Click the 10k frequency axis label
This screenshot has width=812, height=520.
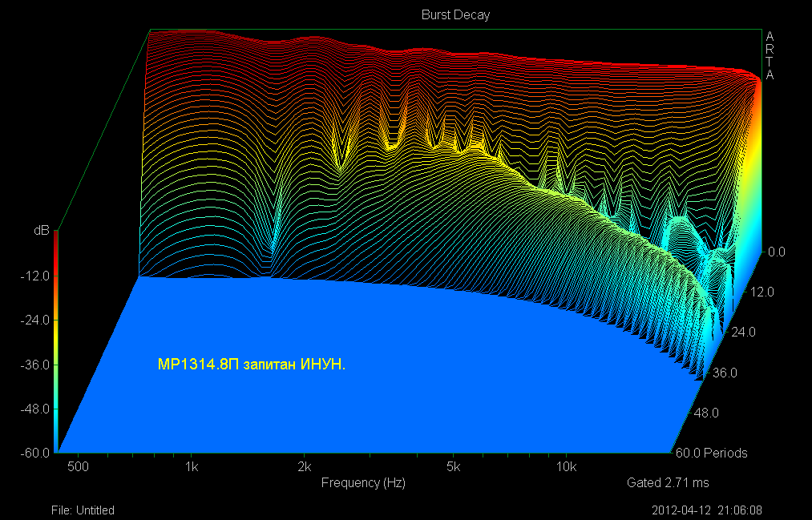click(x=566, y=466)
